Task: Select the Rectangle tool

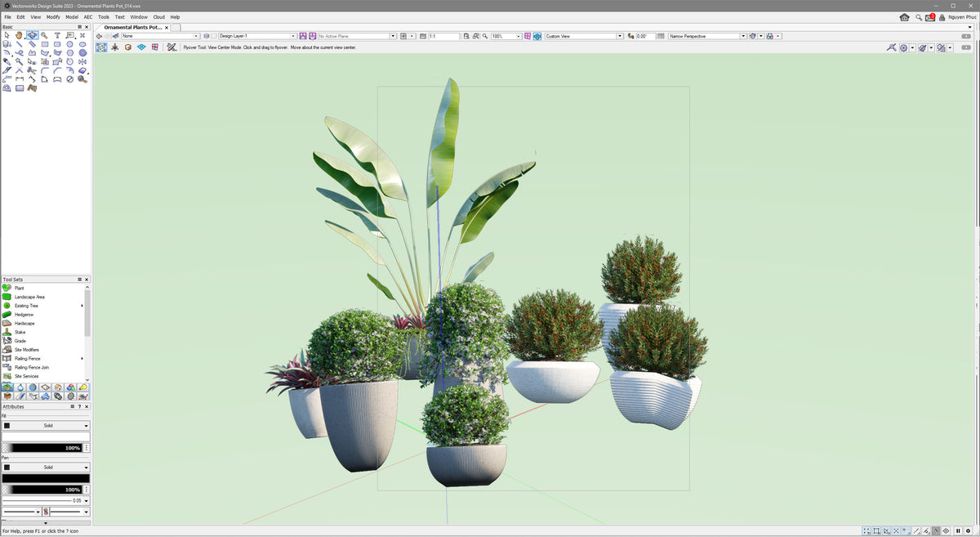Action: point(45,45)
